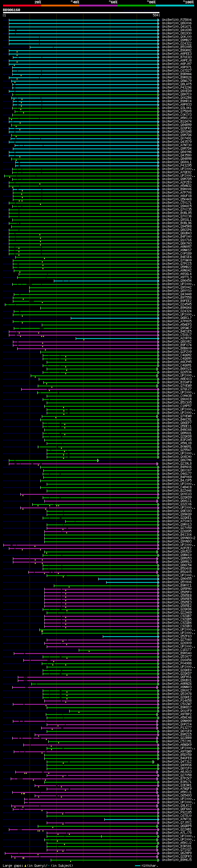Select hit label UniRef100_Q41671
Image resolution: width=197 pixels, height=868 pixels.
click(177, 26)
